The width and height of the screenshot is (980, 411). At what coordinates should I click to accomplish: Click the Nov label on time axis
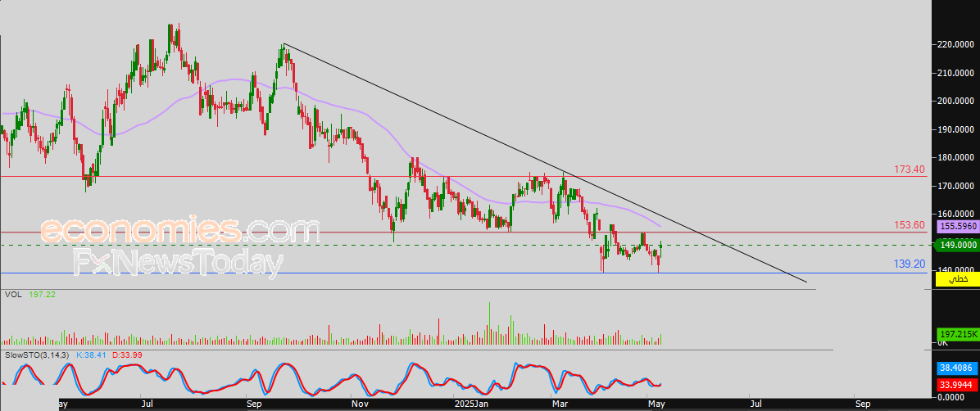tap(359, 404)
